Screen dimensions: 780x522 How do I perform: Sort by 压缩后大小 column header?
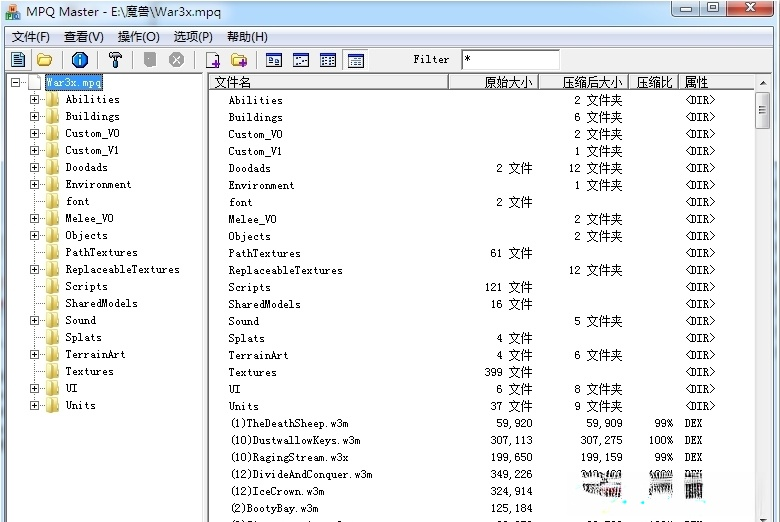(x=584, y=82)
